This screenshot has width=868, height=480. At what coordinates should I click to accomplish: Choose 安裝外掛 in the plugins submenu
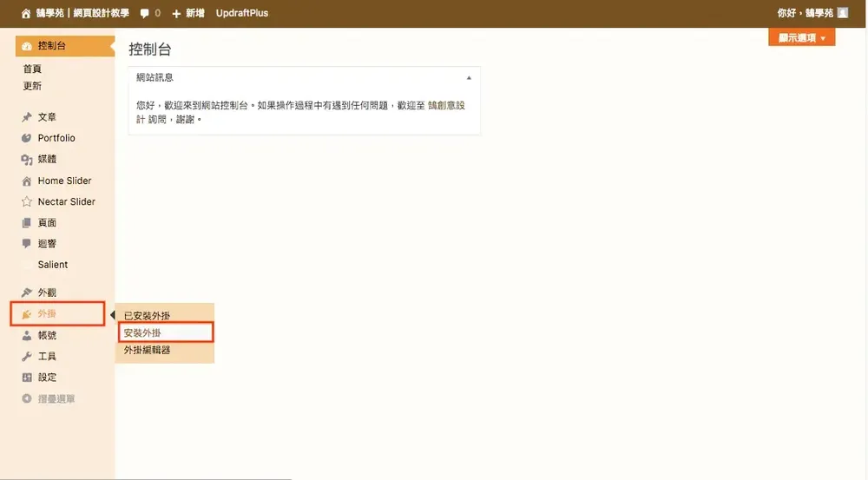[142, 332]
